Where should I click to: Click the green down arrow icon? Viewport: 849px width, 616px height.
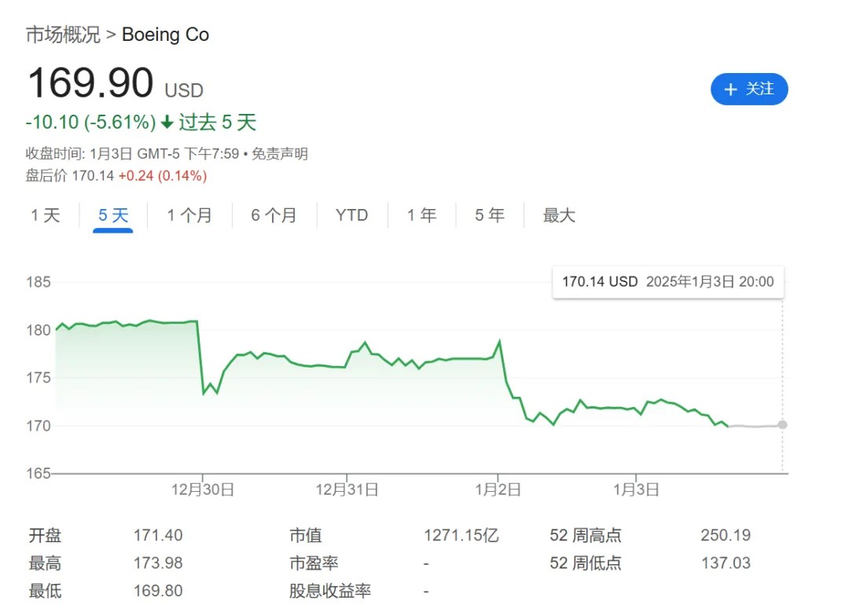tap(167, 123)
